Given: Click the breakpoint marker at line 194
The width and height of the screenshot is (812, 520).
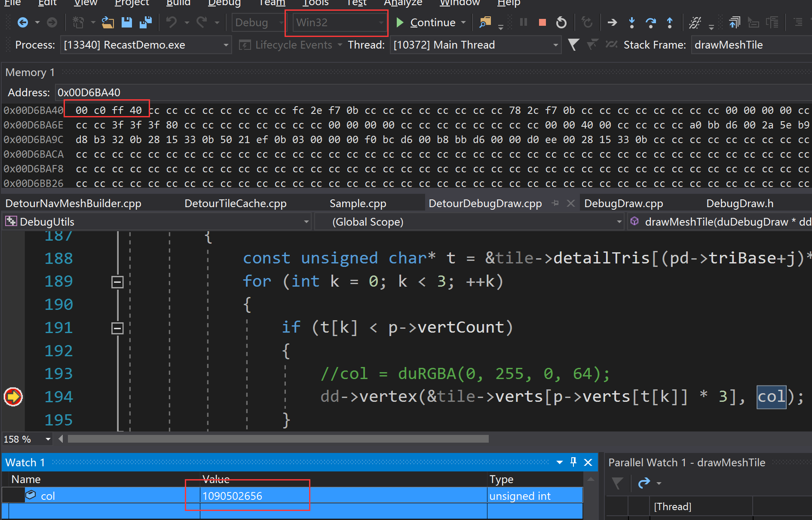Looking at the screenshot, I should (x=13, y=396).
